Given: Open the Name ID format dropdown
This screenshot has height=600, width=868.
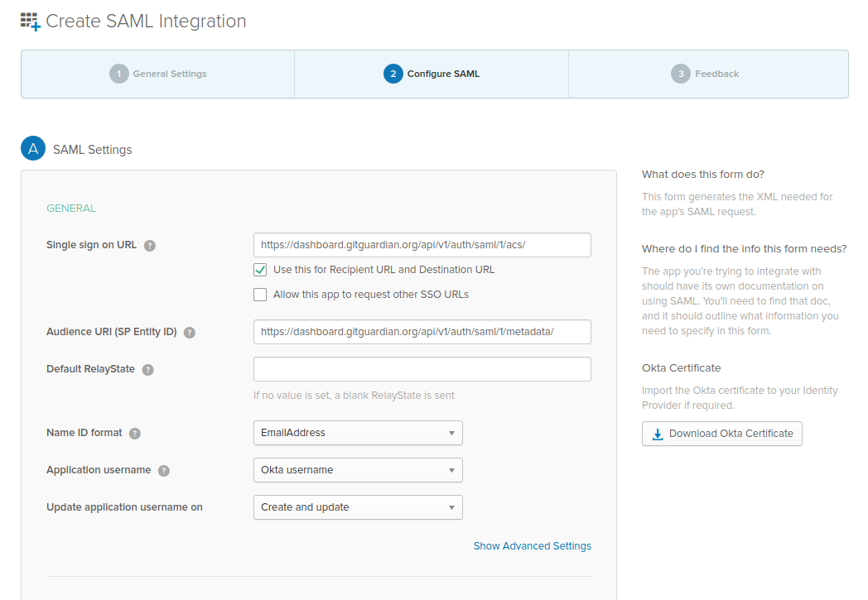Looking at the screenshot, I should click(x=358, y=433).
